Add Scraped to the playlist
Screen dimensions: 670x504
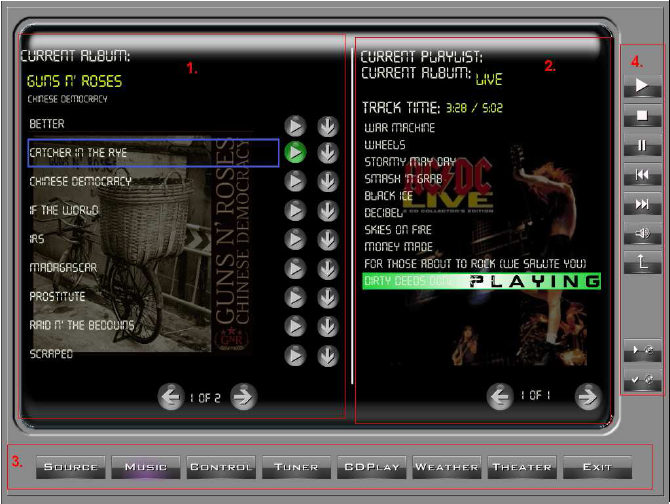tap(328, 355)
